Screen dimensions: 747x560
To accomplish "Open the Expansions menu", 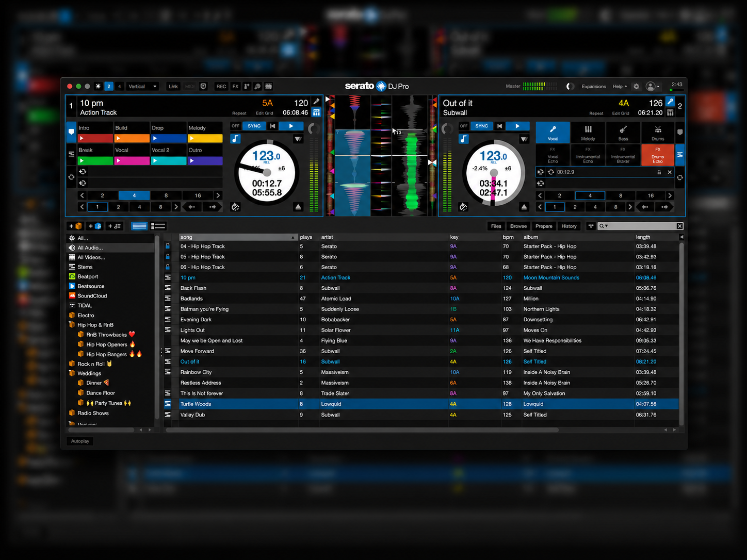I will pos(594,86).
